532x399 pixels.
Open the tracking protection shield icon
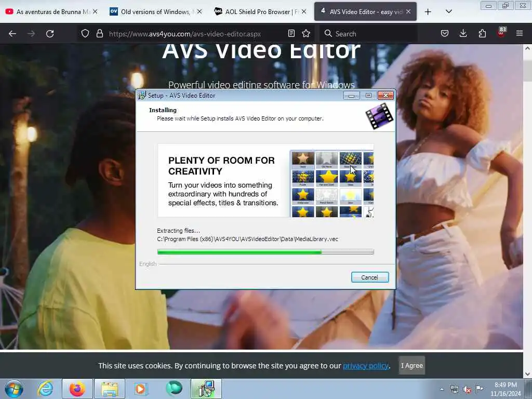(x=85, y=34)
